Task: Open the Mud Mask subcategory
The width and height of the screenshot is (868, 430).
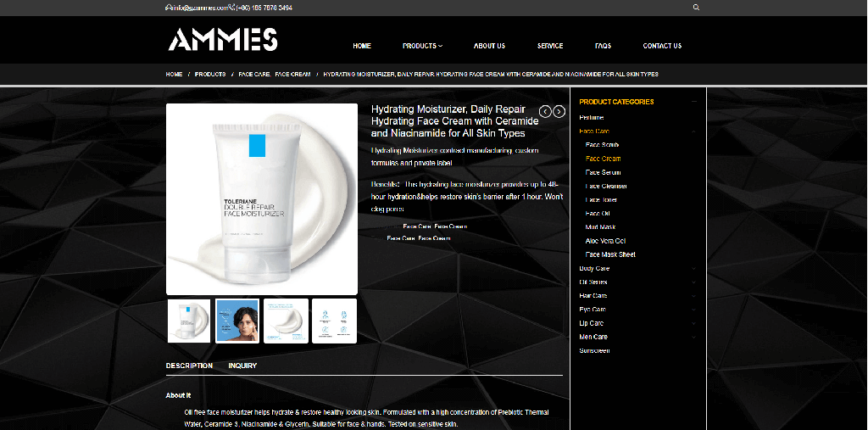Action: pos(600,227)
